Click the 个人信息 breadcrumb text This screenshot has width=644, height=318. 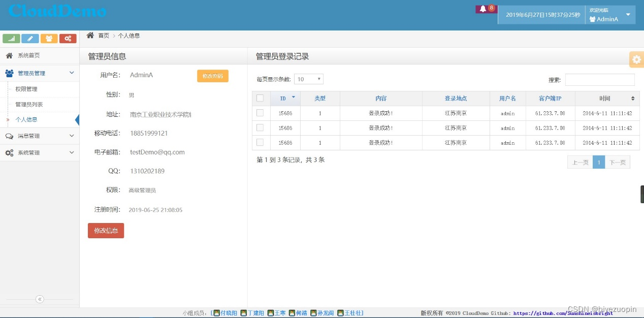(129, 36)
